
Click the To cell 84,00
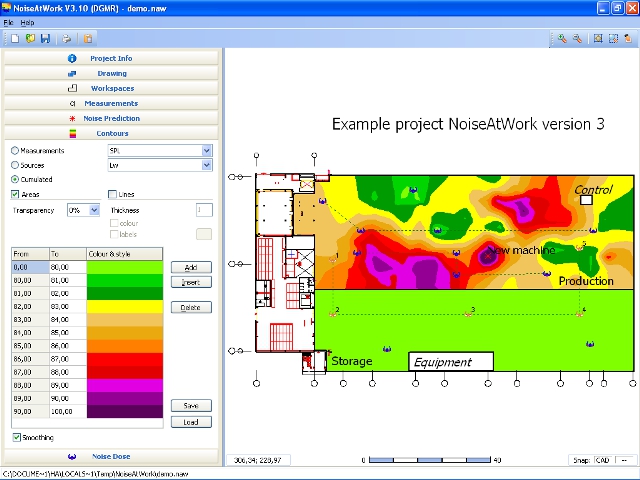click(x=68, y=320)
